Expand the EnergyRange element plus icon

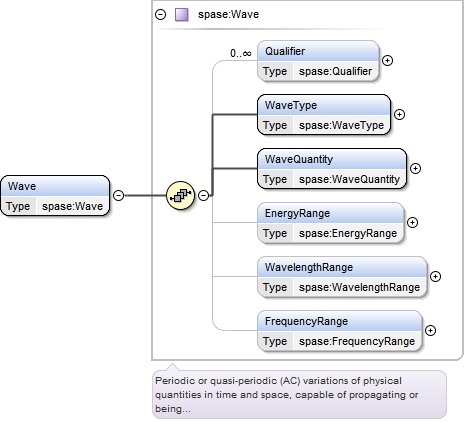pos(412,223)
